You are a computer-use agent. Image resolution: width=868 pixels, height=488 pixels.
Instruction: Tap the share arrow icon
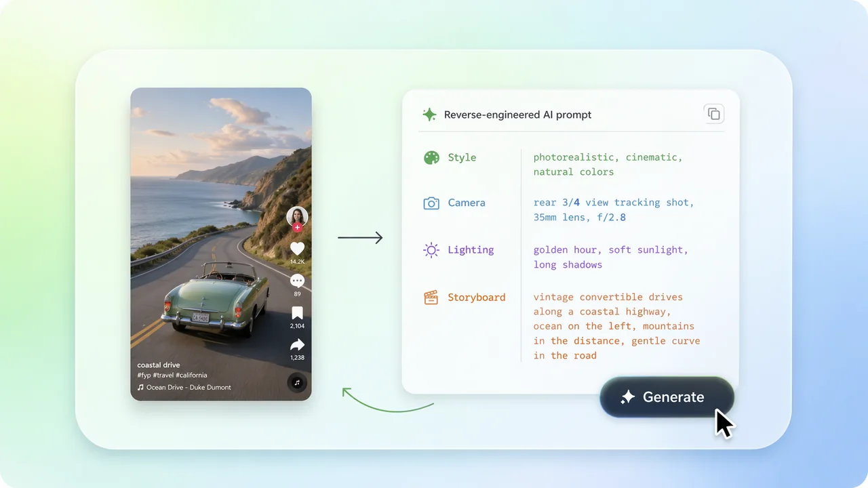click(x=297, y=346)
